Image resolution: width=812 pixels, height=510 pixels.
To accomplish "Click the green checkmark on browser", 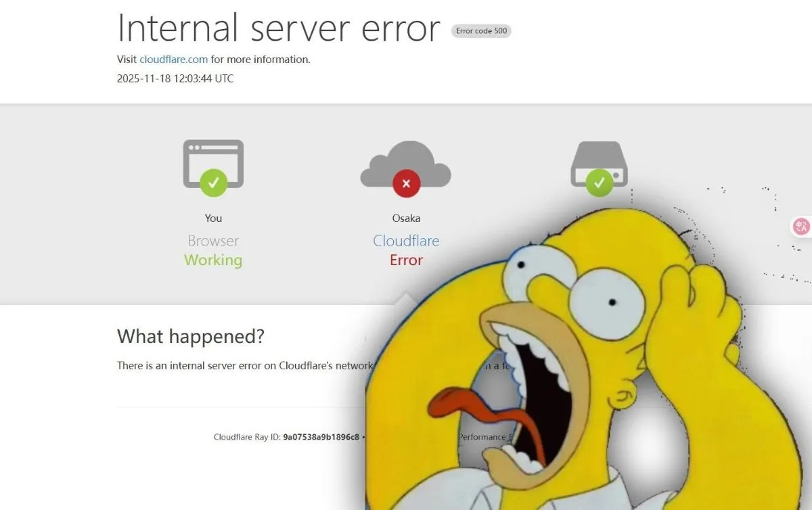I will coord(213,182).
